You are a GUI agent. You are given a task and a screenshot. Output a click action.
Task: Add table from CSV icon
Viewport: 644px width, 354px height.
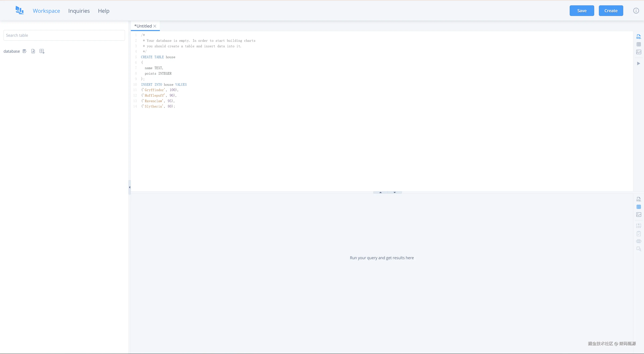coord(42,51)
